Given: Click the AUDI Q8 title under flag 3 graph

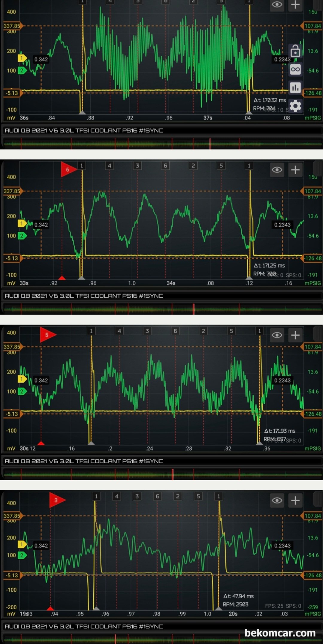Looking at the screenshot, I should point(84,626).
